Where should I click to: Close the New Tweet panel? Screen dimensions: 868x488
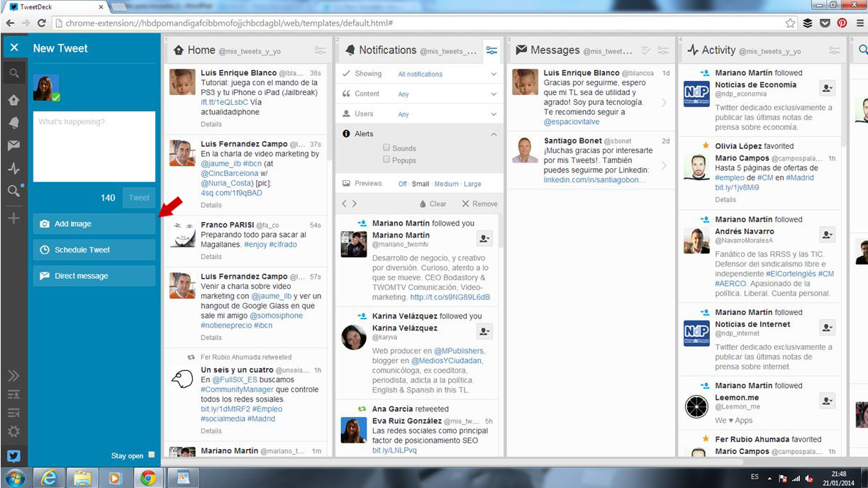click(14, 48)
